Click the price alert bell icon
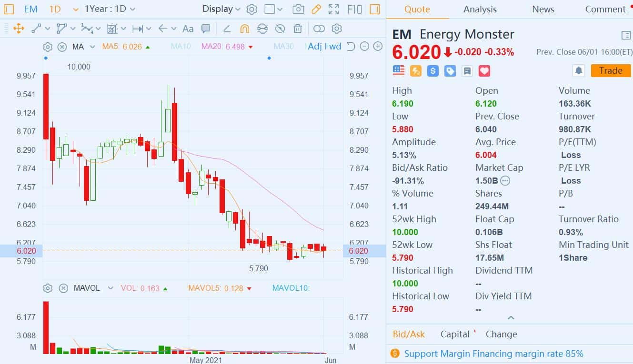The width and height of the screenshot is (633, 364). coord(578,71)
